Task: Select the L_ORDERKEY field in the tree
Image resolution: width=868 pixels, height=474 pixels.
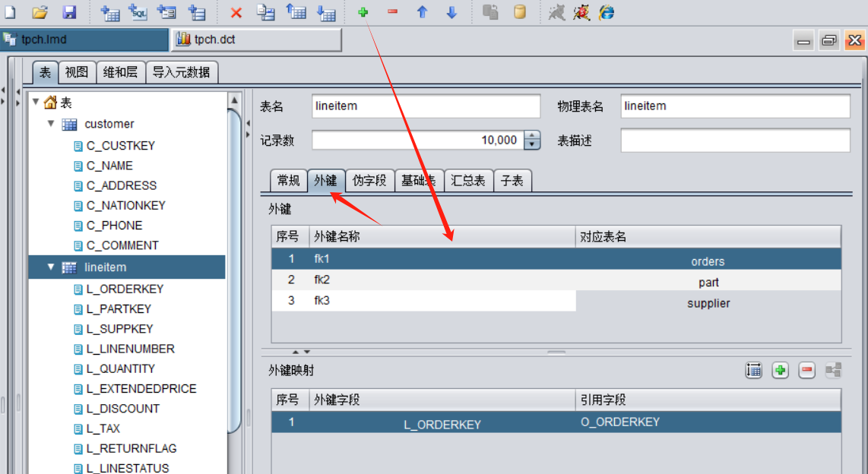Action: pyautogui.click(x=125, y=289)
